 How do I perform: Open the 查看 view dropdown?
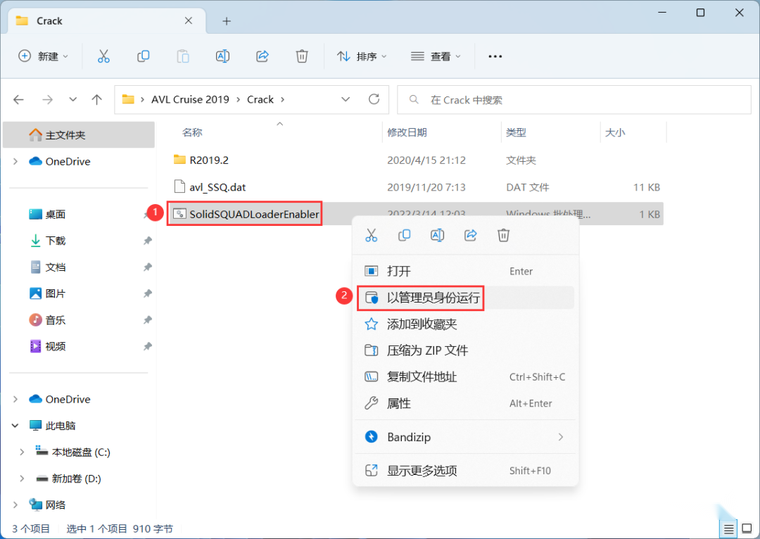pyautogui.click(x=435, y=56)
